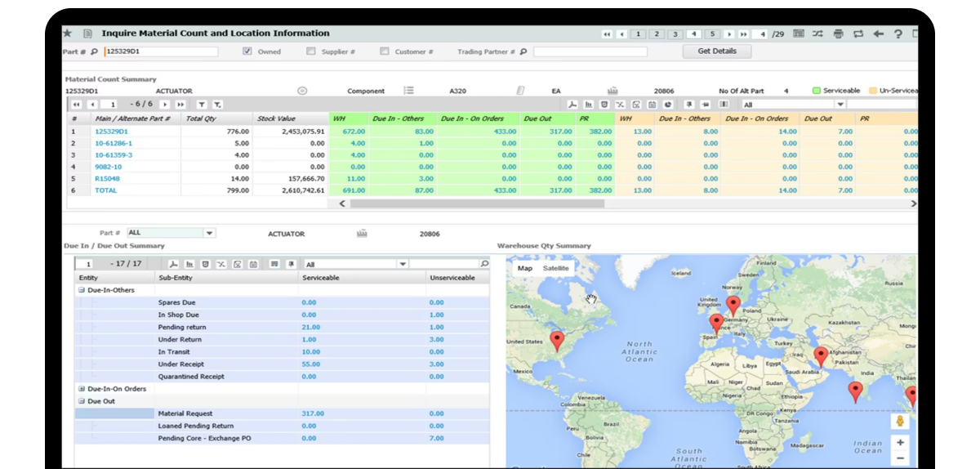980x469 pixels.
Task: Click the 317.00 Material Request serviceable value
Action: coord(313,413)
